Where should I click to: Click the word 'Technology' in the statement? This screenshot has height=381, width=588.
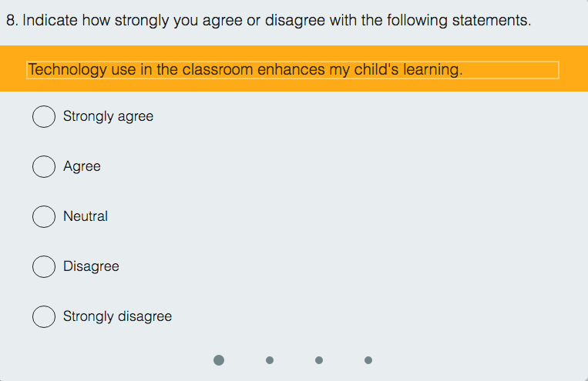click(67, 70)
